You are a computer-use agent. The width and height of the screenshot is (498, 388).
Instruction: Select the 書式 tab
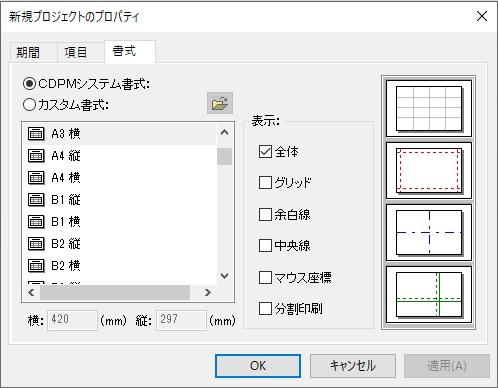point(130,51)
